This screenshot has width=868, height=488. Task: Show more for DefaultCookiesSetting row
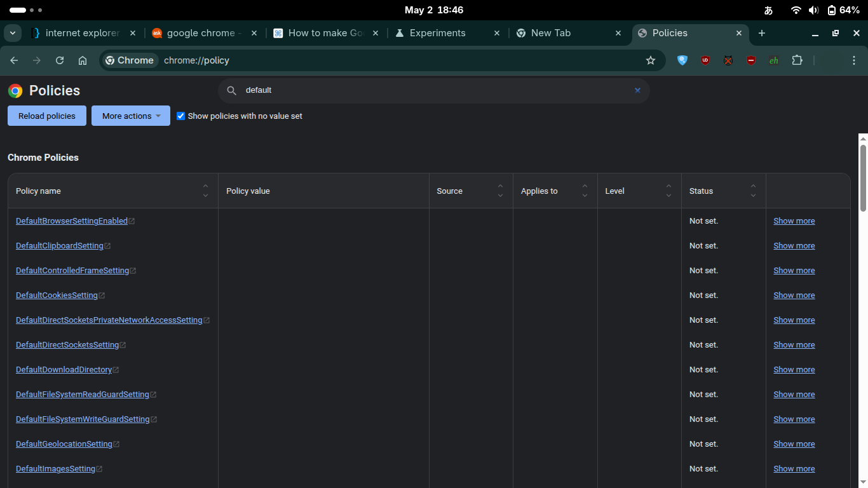pos(794,295)
